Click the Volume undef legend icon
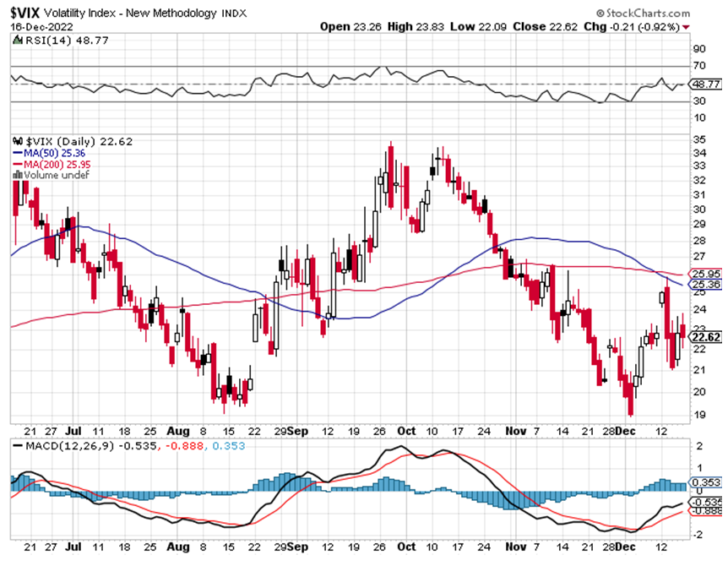728x566 pixels. point(14,175)
